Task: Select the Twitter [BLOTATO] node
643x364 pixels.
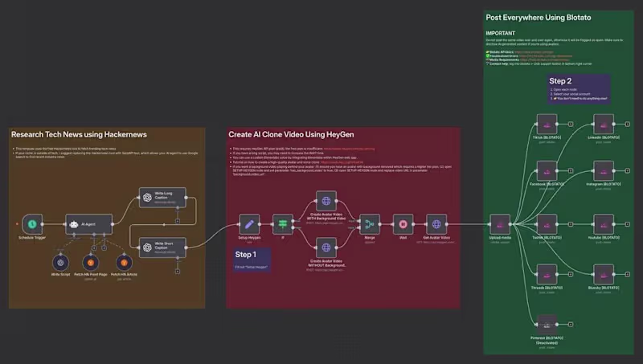Action: coord(547,224)
